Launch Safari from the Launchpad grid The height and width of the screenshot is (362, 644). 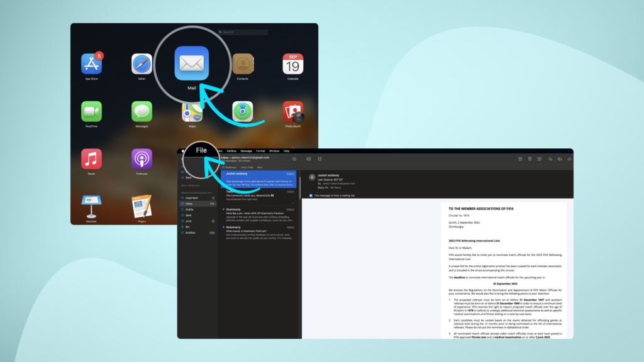(x=142, y=64)
